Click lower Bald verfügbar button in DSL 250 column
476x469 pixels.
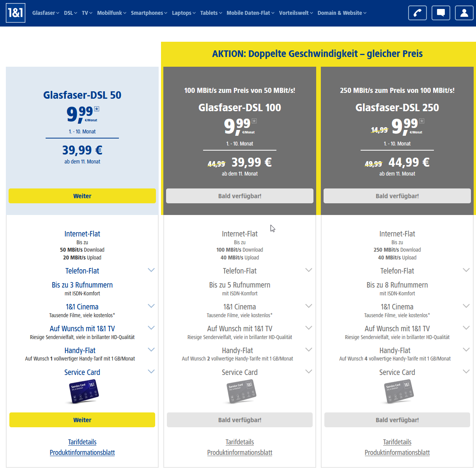click(x=397, y=420)
